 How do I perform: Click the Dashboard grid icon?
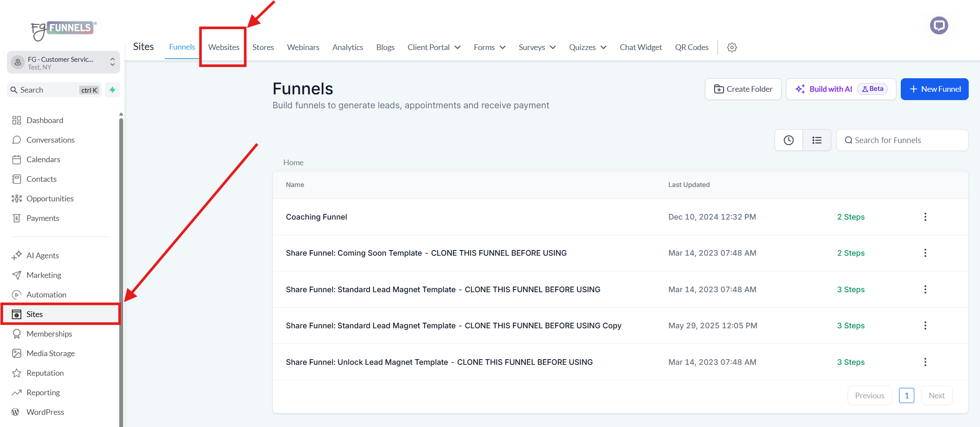point(17,120)
